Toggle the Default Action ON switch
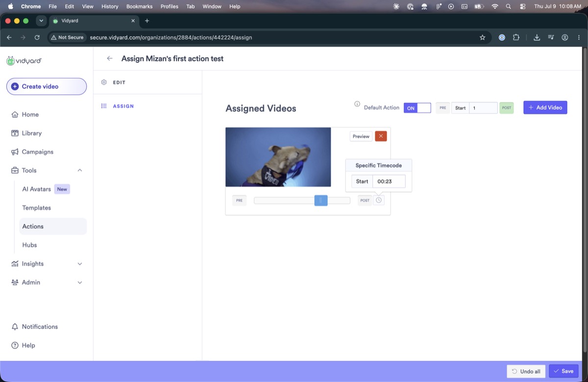 pyautogui.click(x=417, y=108)
